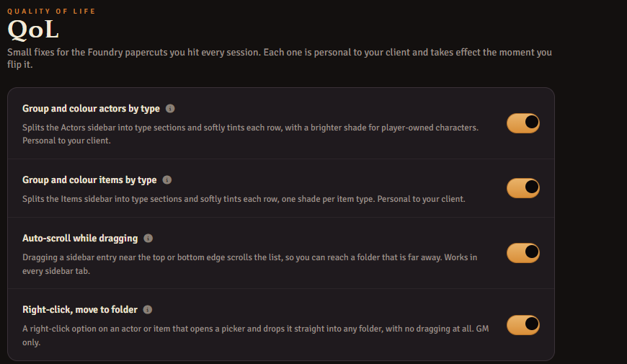The width and height of the screenshot is (627, 364).
Task: Toggle off Group and colour items by type
Action: tap(523, 188)
